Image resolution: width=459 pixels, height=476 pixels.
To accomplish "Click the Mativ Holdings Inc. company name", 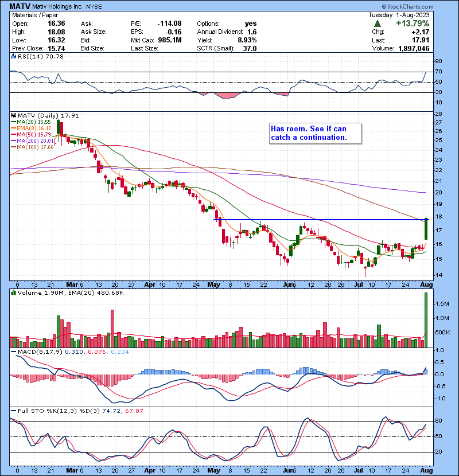I will pyautogui.click(x=58, y=6).
